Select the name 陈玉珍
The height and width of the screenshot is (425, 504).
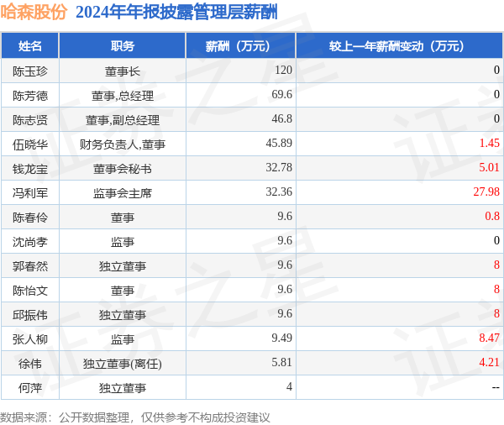30,71
